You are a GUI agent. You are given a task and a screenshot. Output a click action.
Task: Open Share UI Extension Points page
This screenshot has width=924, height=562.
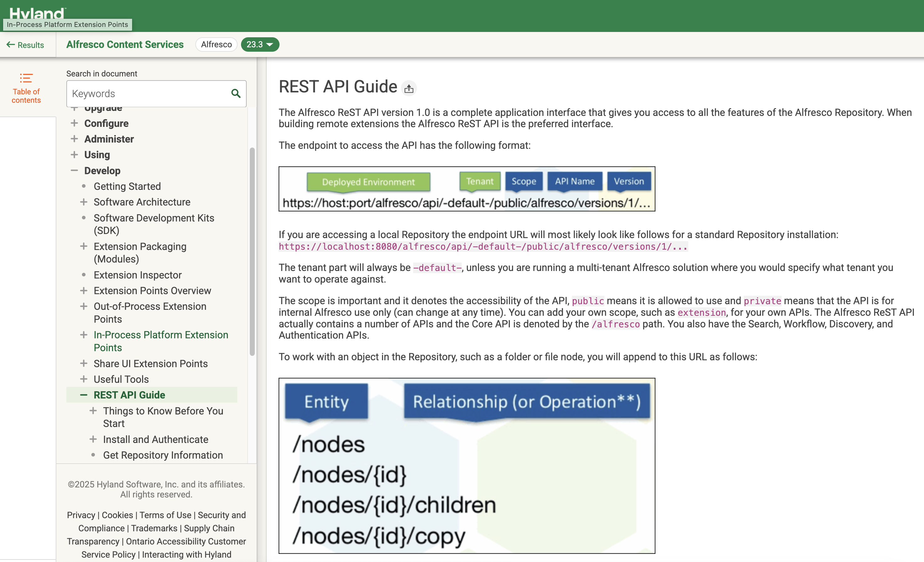point(150,363)
